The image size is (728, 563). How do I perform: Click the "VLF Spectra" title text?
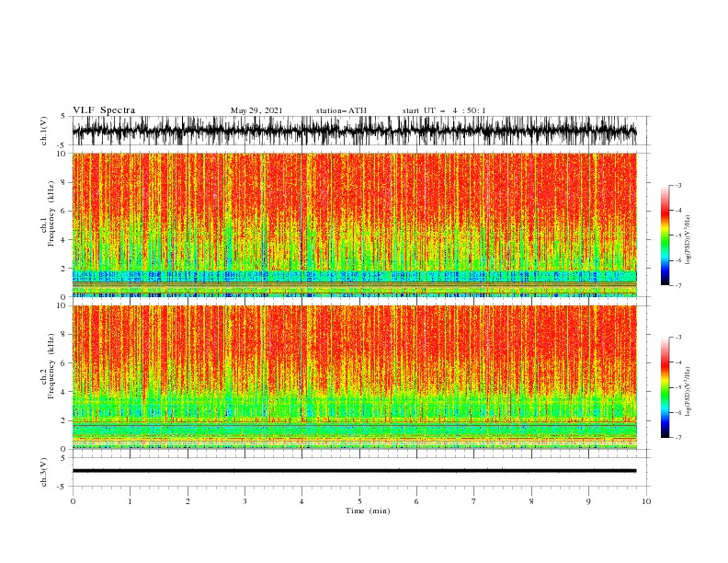[x=104, y=110]
